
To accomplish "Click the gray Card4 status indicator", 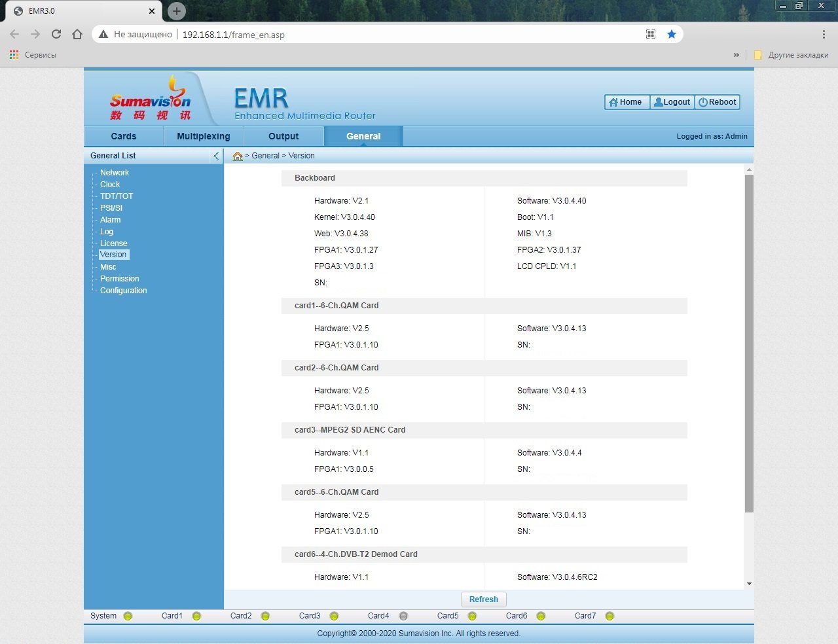I will (403, 616).
